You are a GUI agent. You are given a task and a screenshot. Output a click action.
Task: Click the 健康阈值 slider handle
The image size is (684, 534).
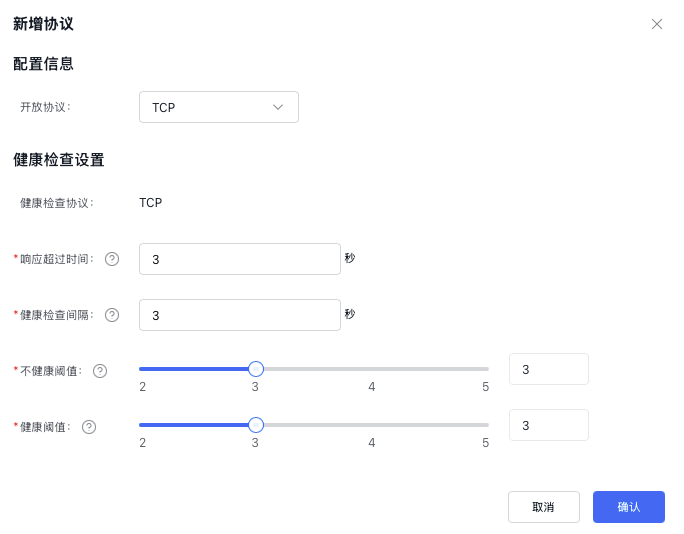point(256,425)
